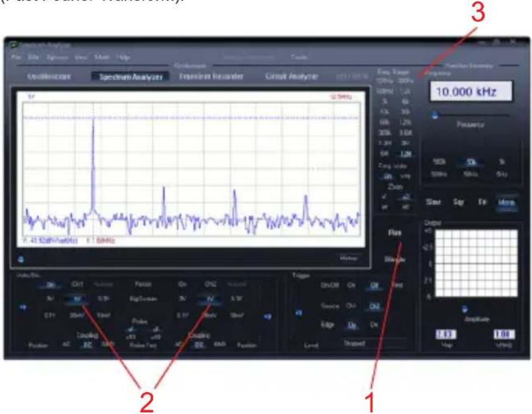The height and width of the screenshot is (414, 532).
Task: Select the Spectrum Analyzer tab
Action: coord(130,77)
